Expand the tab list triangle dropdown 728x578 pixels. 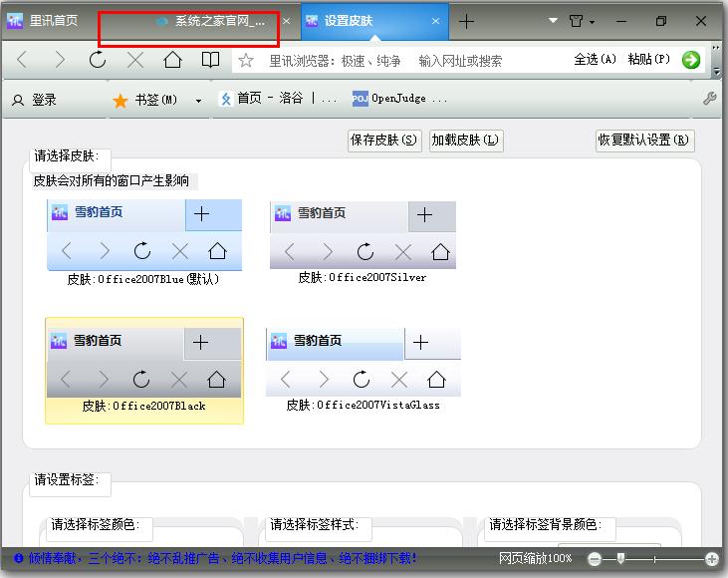coord(554,21)
